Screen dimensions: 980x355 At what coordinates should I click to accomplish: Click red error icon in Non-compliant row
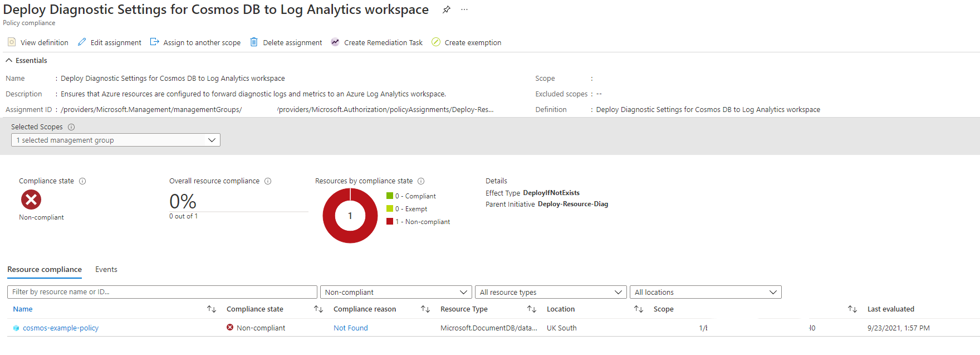coord(230,328)
